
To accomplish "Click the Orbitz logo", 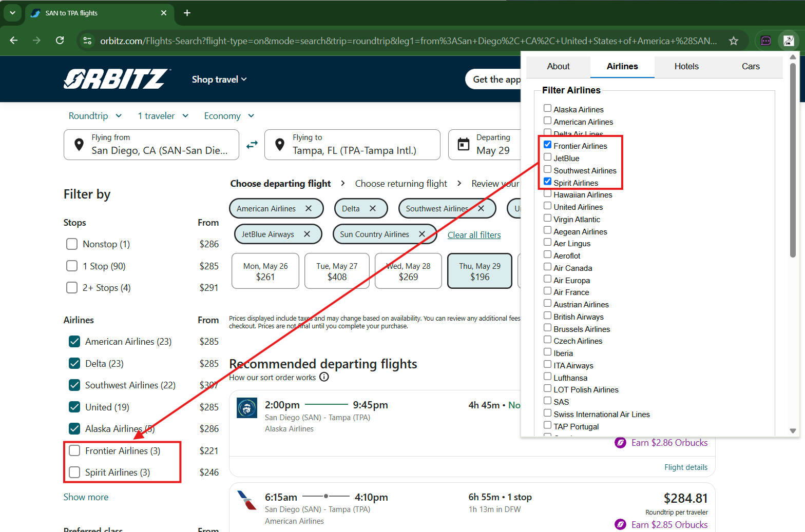I will pos(116,79).
